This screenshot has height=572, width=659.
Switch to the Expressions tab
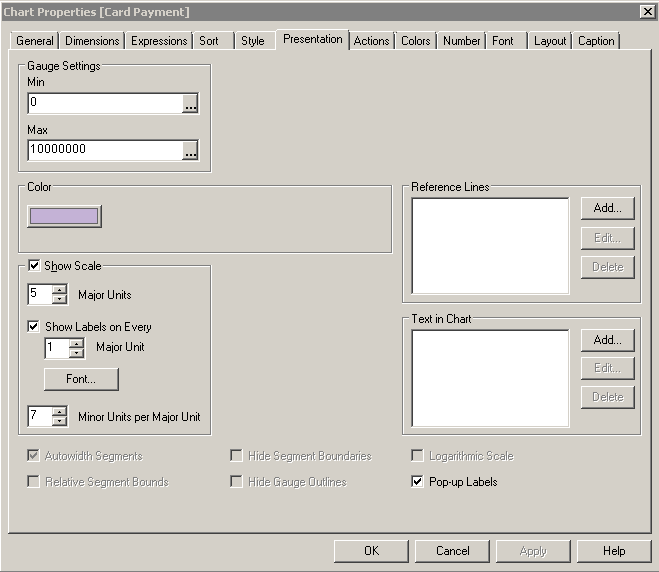[x=159, y=41]
